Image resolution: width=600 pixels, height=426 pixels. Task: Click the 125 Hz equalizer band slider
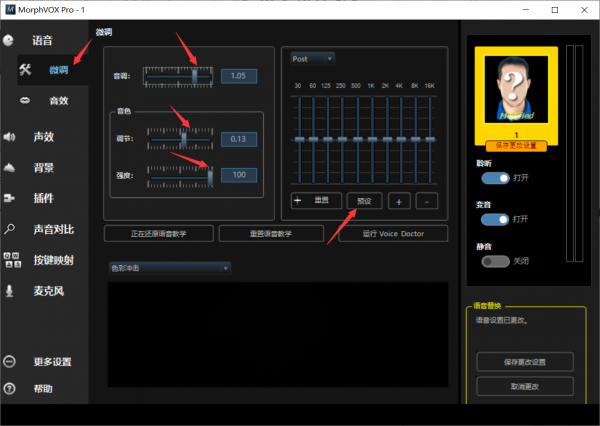(x=328, y=140)
